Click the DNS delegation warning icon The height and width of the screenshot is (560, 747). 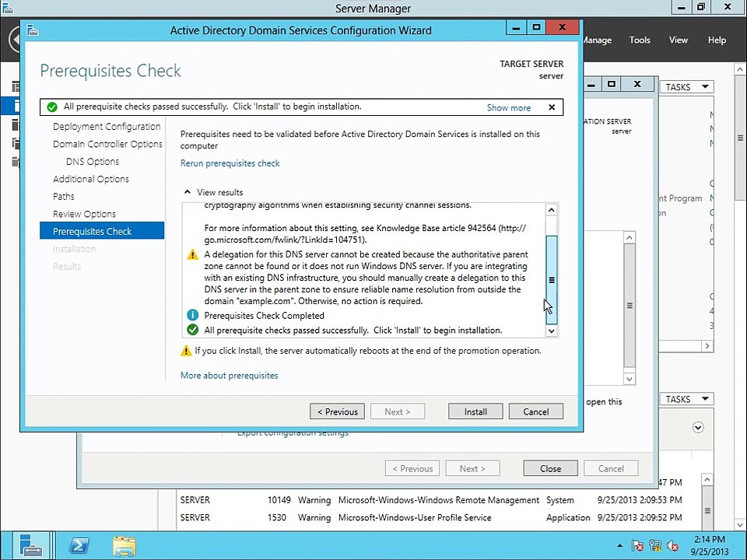(x=192, y=254)
